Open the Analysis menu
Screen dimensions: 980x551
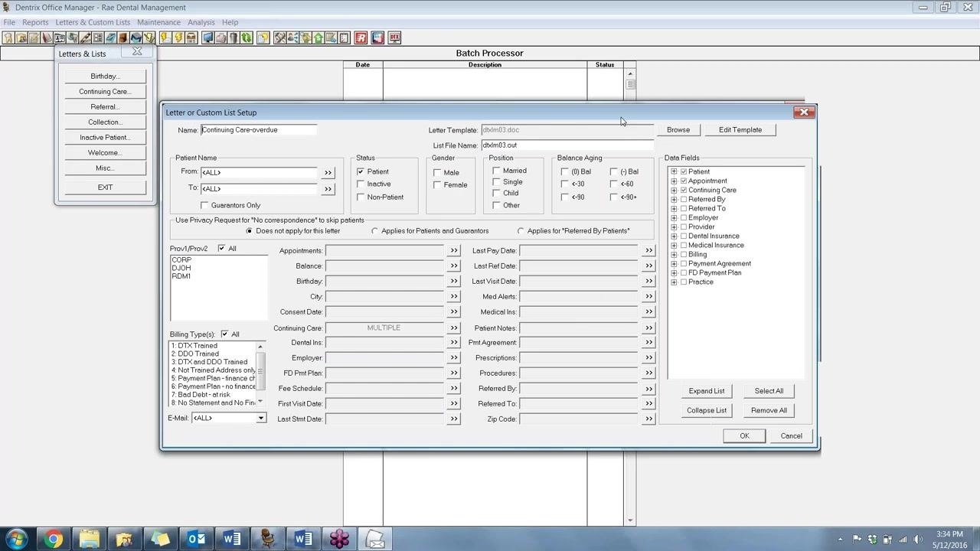pos(201,22)
